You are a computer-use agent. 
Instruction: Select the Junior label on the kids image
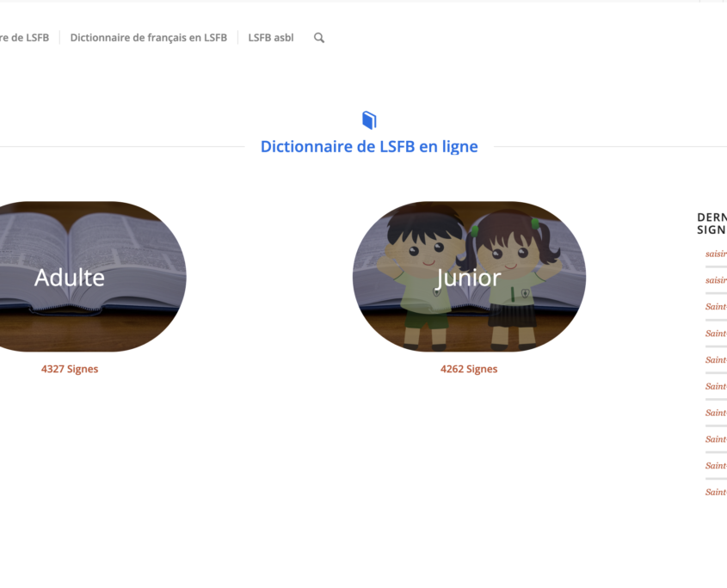[x=469, y=278]
